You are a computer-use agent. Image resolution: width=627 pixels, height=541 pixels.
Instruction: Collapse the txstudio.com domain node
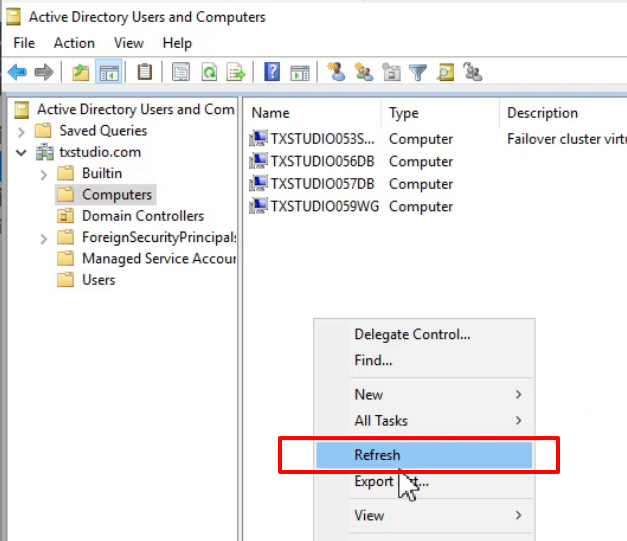[x=22, y=152]
